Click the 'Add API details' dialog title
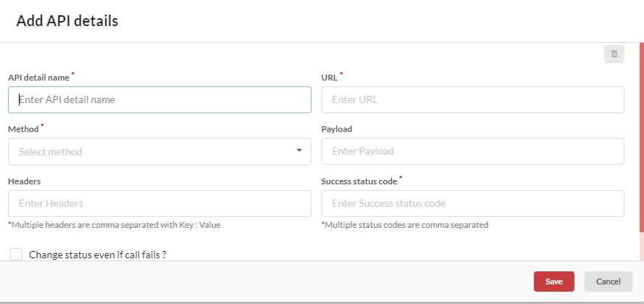The height and width of the screenshot is (304, 644). [67, 20]
